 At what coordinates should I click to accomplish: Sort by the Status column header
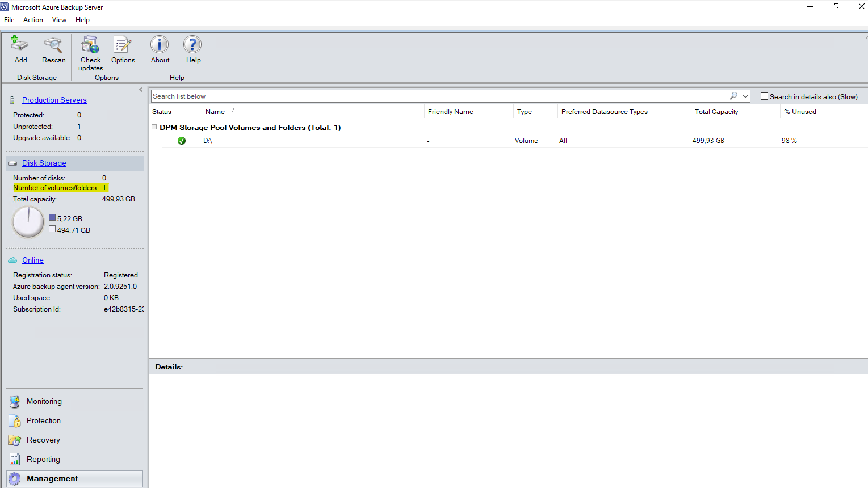(162, 112)
